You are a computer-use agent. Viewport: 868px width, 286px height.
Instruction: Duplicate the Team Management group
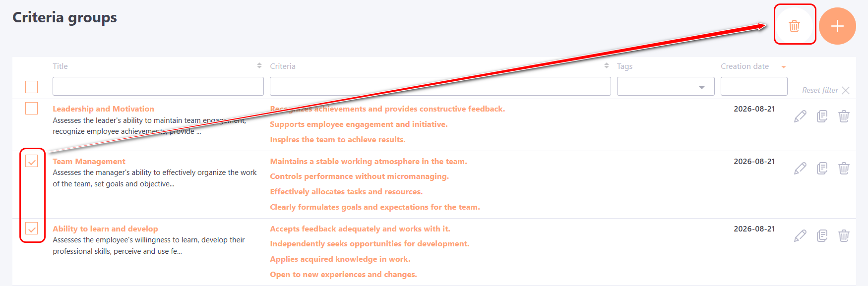click(x=822, y=168)
